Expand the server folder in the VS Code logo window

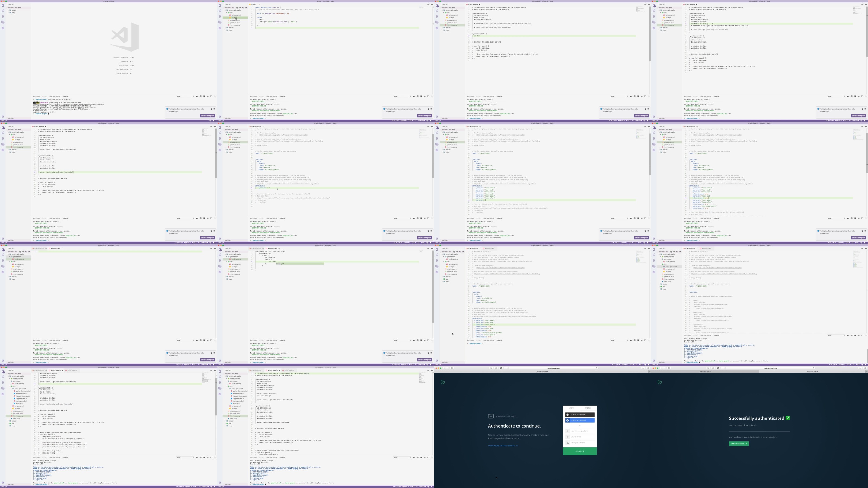click(x=14, y=10)
